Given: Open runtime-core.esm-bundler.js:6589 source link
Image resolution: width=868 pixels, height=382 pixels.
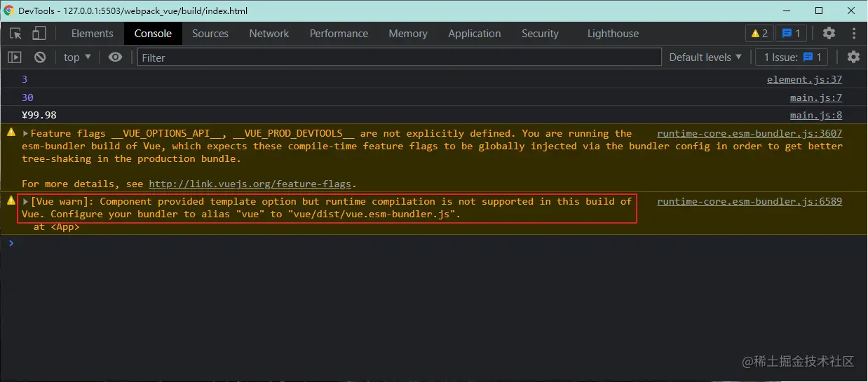Looking at the screenshot, I should point(750,201).
